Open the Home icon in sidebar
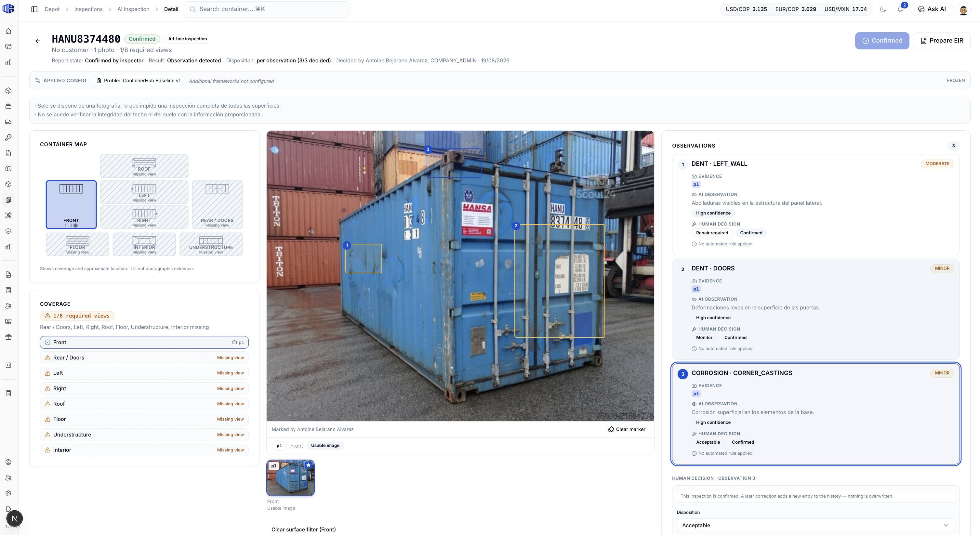980x535 pixels. pos(8,31)
